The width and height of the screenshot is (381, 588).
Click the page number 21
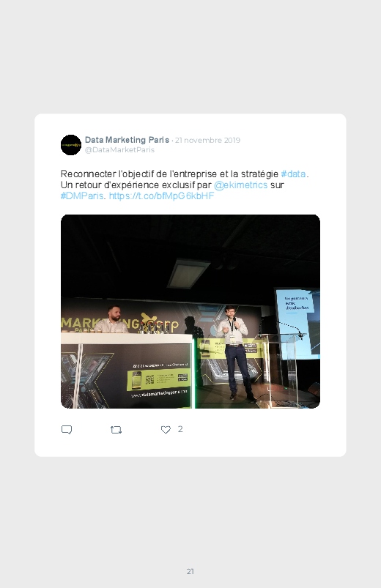point(190,571)
